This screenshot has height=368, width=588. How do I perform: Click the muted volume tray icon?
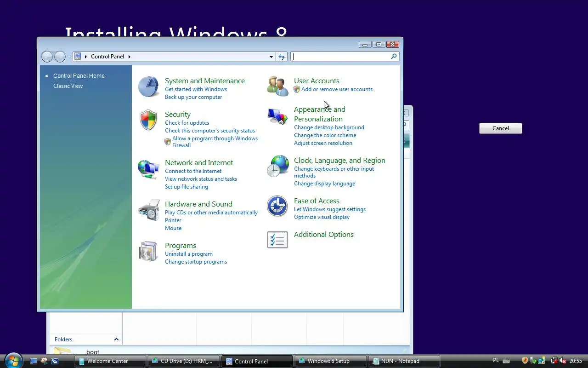[x=563, y=361]
